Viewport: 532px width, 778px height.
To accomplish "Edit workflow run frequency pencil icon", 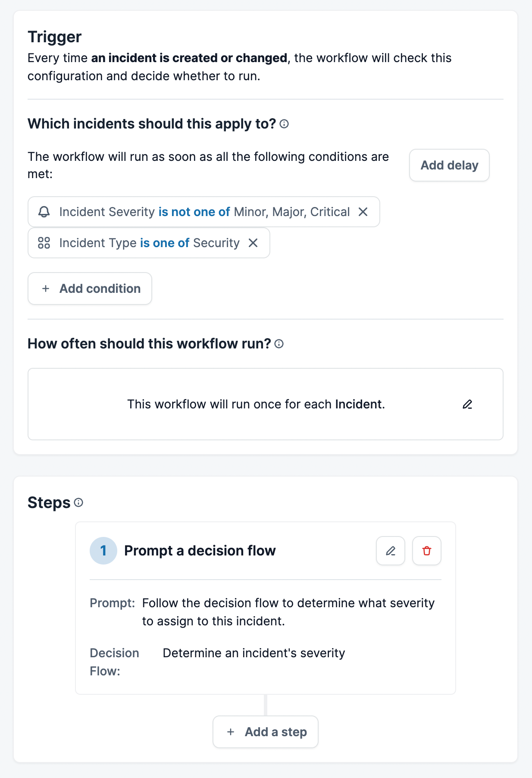I will coord(467,404).
